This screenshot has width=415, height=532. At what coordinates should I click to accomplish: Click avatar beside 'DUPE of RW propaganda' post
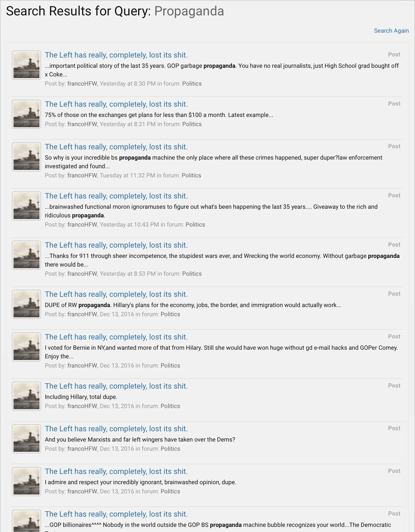[26, 304]
